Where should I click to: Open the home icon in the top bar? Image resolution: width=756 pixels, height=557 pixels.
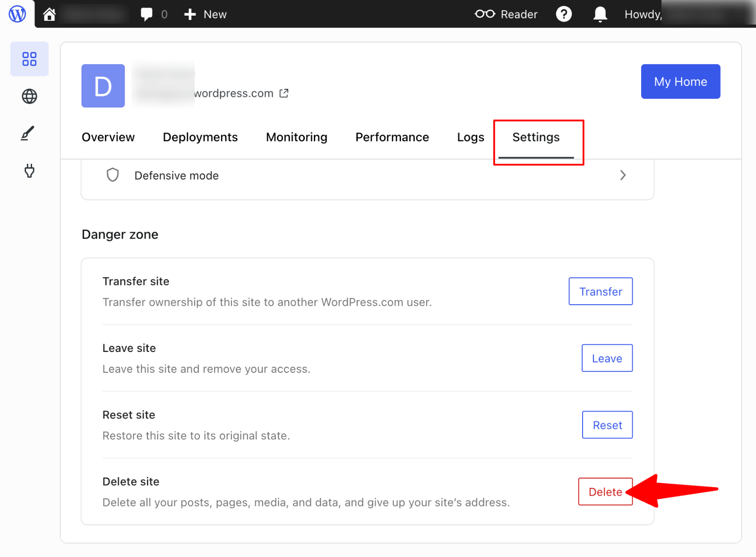(x=50, y=14)
